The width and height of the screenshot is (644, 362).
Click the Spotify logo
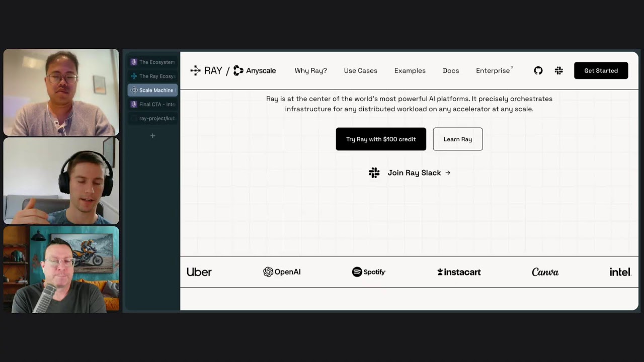pos(369,272)
